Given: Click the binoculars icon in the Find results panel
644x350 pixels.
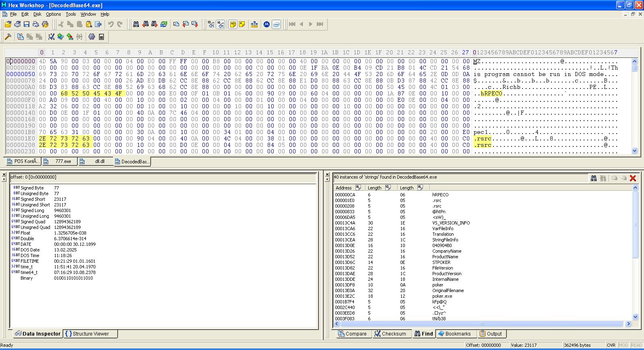Looking at the screenshot, I should point(593,178).
